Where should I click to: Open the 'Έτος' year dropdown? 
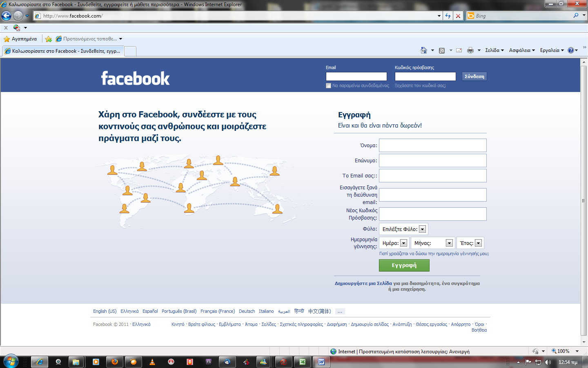470,243
